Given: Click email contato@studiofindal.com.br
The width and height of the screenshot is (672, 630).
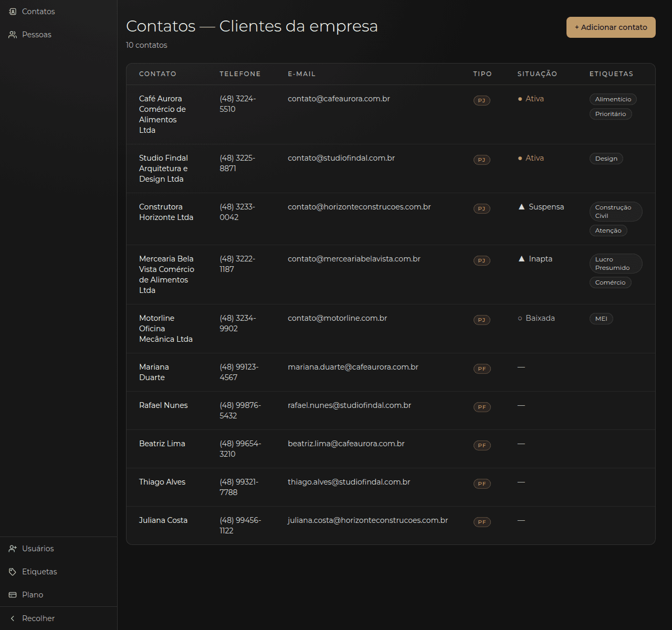Looking at the screenshot, I should (341, 158).
